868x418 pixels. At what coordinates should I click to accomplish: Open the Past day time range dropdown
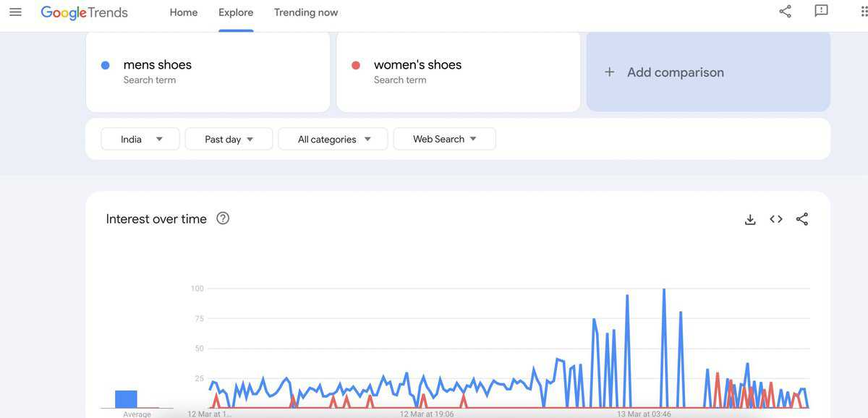[x=229, y=139]
